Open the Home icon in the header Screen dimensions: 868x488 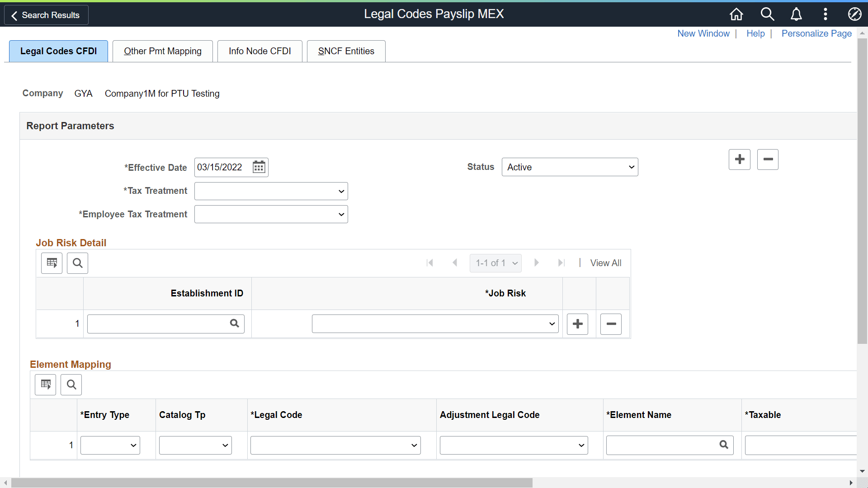coord(736,14)
